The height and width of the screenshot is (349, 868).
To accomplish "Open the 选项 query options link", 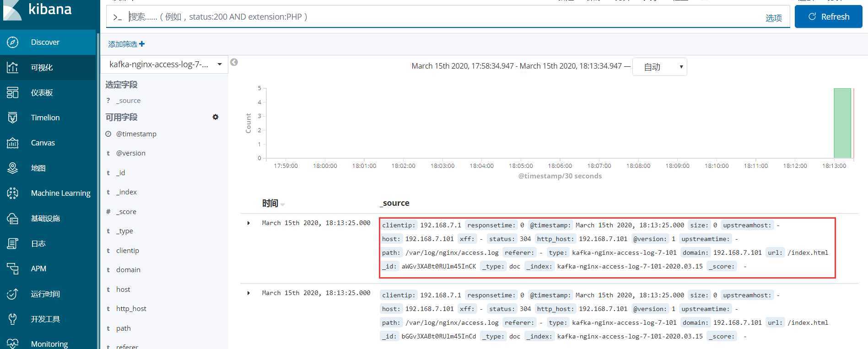I will point(773,18).
